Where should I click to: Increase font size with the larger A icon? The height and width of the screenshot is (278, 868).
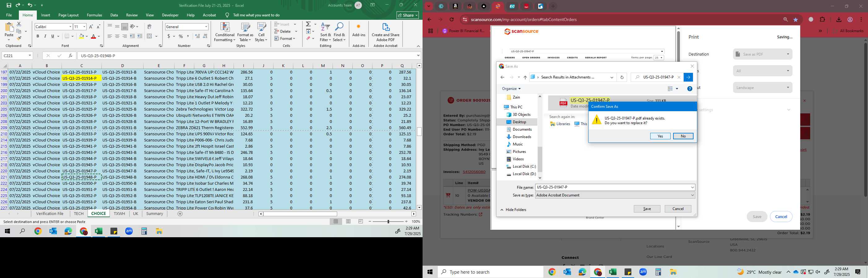point(91,27)
